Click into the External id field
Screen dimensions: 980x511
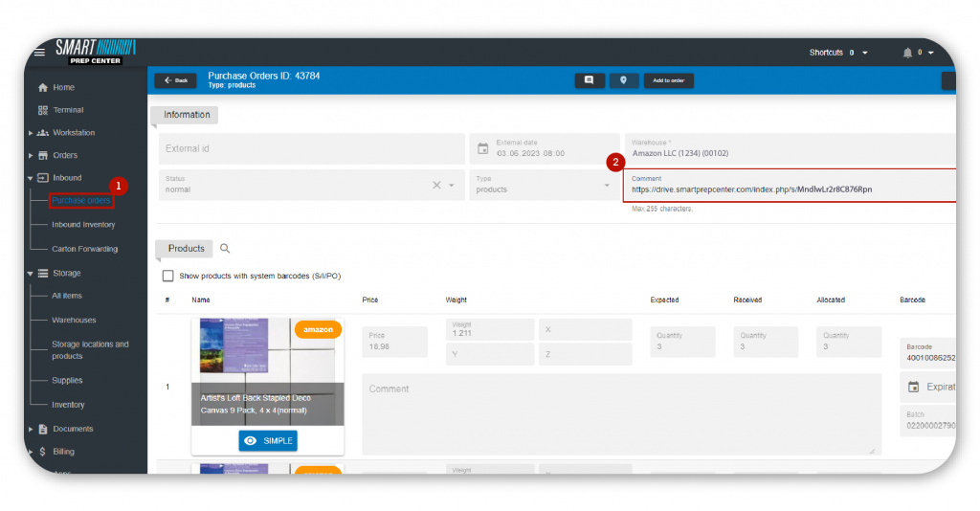click(311, 148)
